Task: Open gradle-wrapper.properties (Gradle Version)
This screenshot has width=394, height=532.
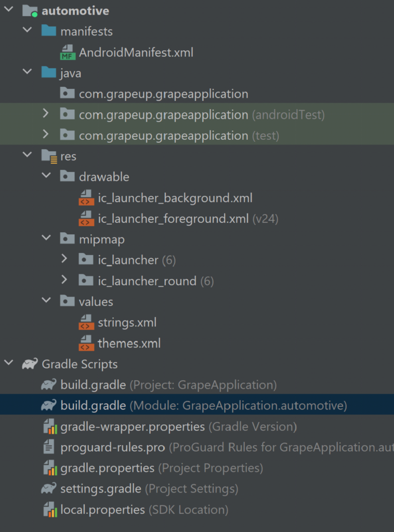Action: click(x=178, y=427)
